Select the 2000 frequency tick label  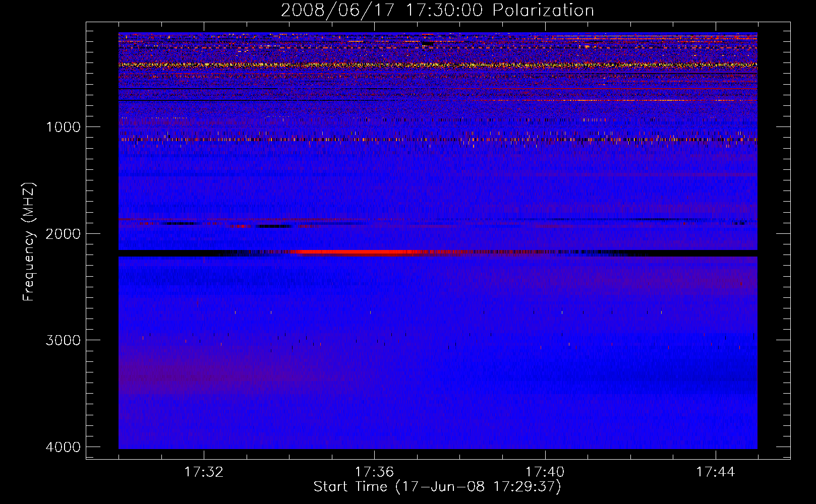pos(64,233)
